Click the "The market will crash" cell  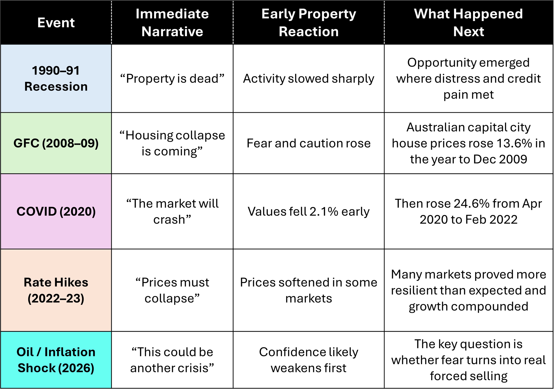172,211
